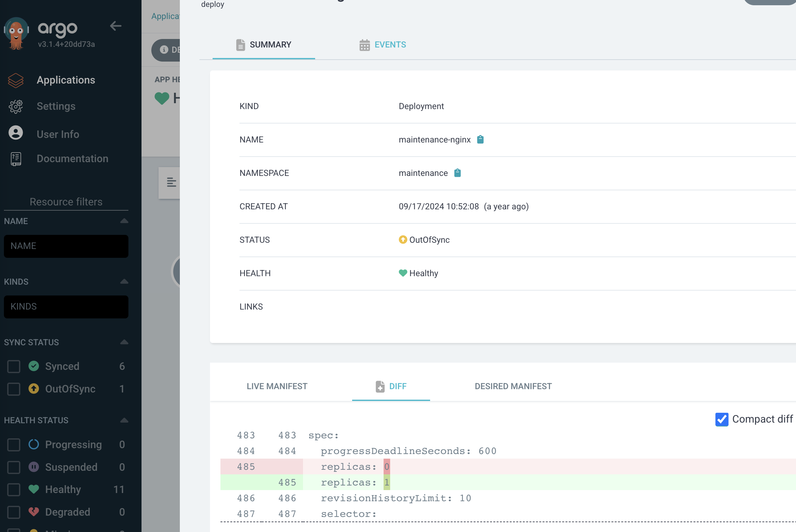Check the OutOfSync filter checkbox

pos(14,389)
